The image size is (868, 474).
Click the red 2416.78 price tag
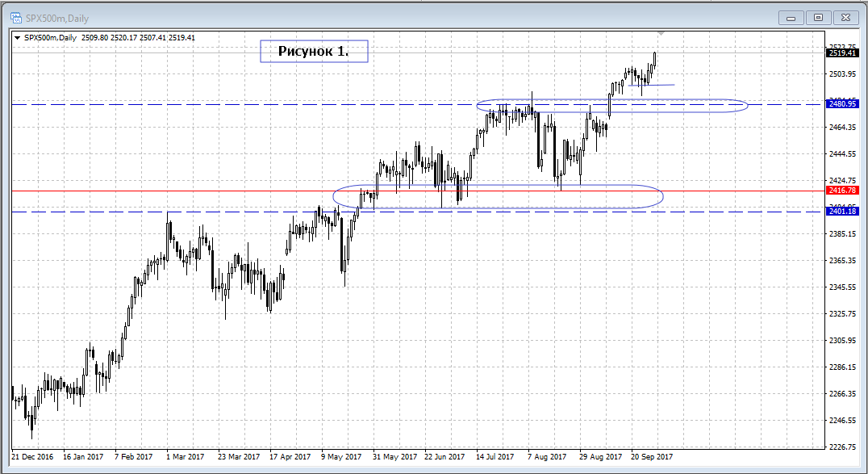pyautogui.click(x=841, y=191)
